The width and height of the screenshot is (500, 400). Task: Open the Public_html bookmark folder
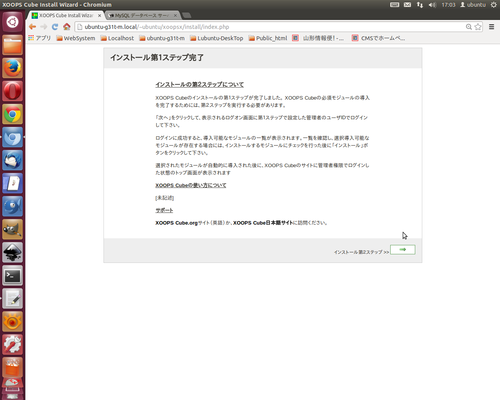pyautogui.click(x=268, y=38)
